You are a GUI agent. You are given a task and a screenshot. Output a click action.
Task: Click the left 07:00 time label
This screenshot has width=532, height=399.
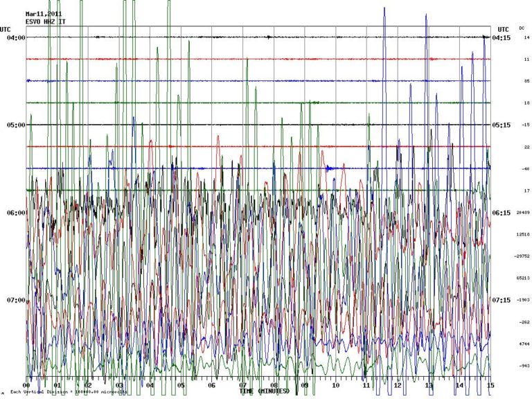click(16, 300)
